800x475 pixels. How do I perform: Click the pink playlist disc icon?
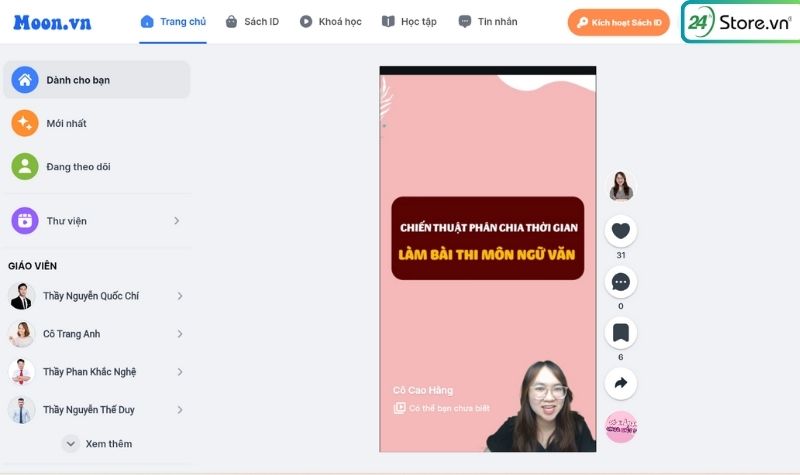[x=621, y=427]
